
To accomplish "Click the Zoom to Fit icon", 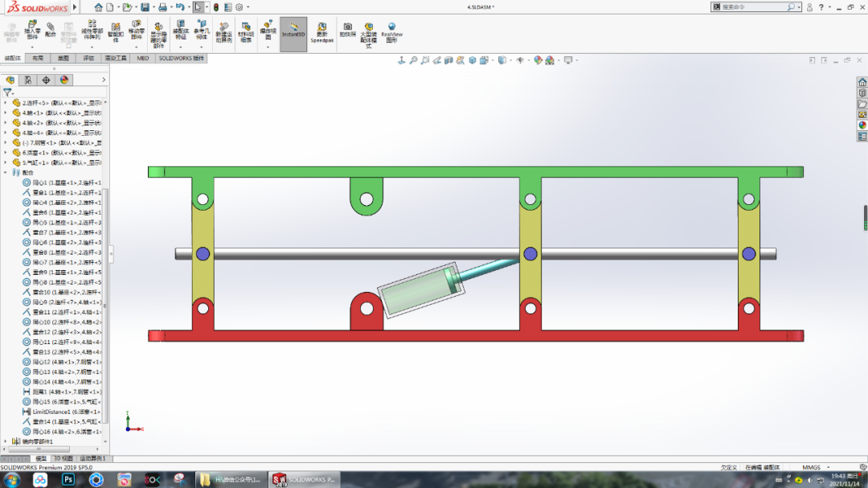I will [x=413, y=59].
